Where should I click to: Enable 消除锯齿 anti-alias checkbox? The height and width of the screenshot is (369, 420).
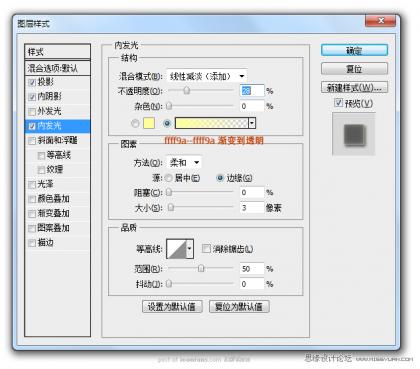click(x=206, y=248)
